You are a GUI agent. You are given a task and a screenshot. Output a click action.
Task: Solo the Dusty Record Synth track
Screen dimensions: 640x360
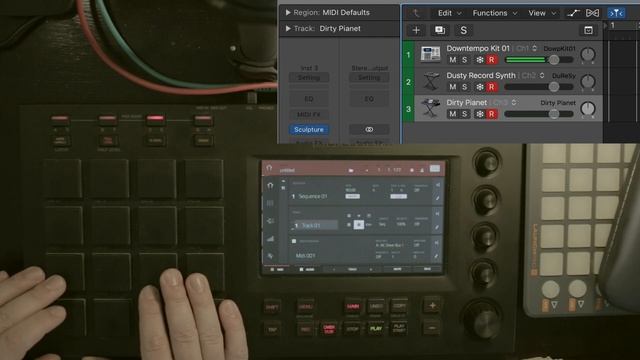click(464, 87)
